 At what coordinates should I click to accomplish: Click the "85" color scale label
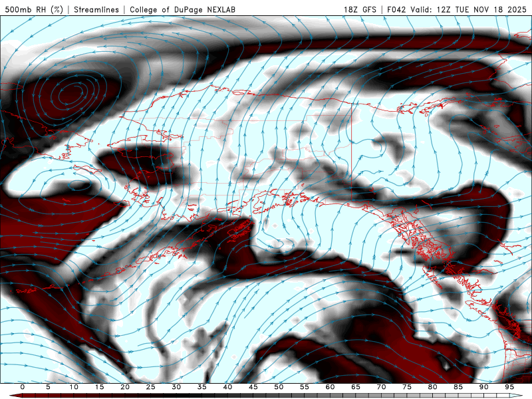pos(458,387)
